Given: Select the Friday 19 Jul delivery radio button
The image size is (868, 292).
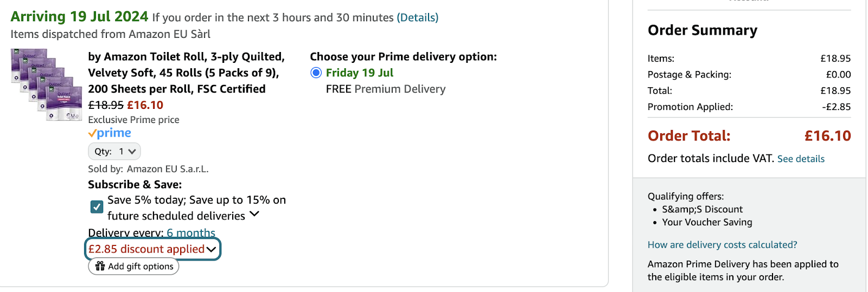Looking at the screenshot, I should point(316,73).
